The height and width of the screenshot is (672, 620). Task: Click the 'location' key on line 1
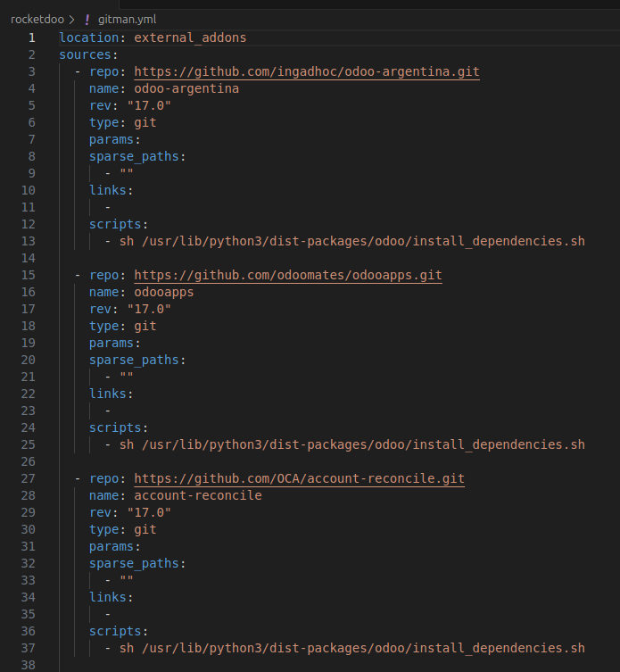click(x=89, y=37)
